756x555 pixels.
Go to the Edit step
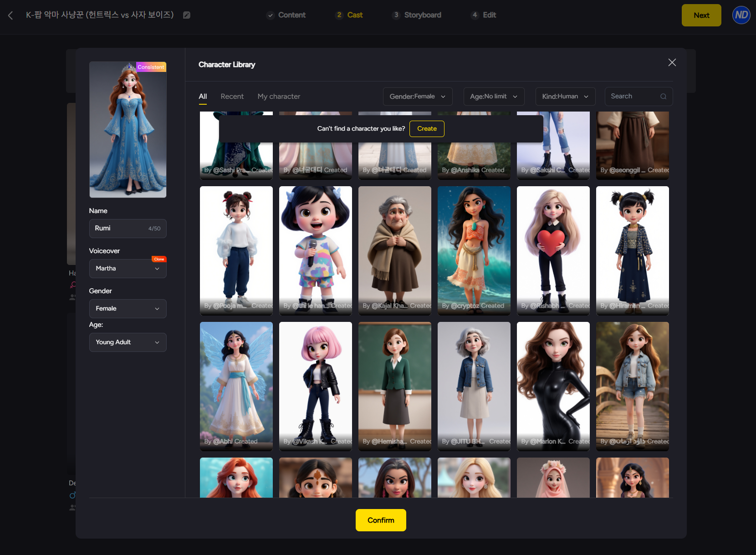tap(484, 15)
